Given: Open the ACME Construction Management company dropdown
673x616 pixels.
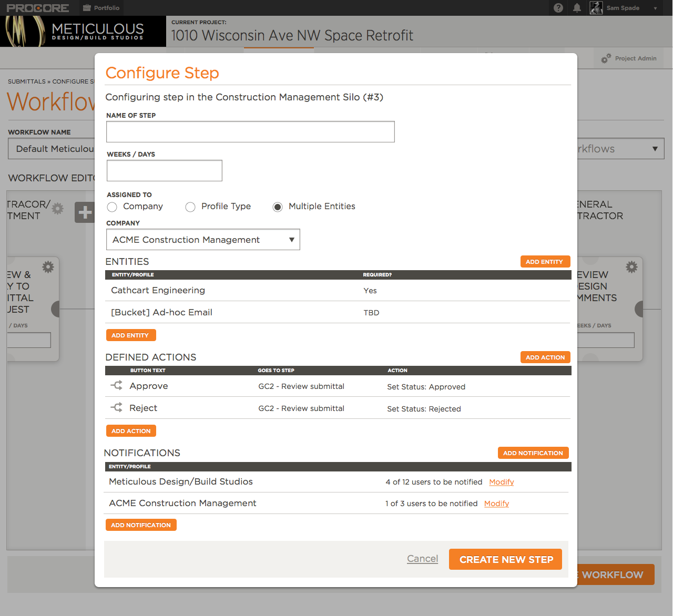Looking at the screenshot, I should pos(203,239).
